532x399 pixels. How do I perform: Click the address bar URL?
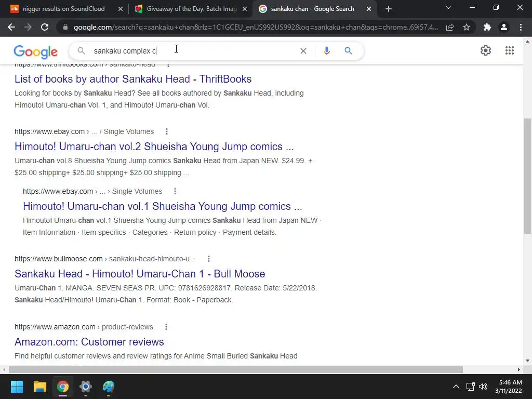(256, 27)
